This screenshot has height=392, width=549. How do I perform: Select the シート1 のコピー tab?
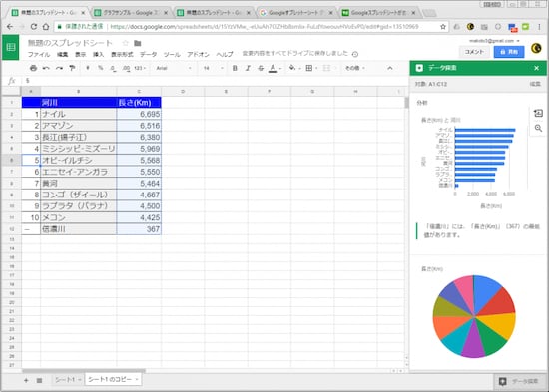110,379
